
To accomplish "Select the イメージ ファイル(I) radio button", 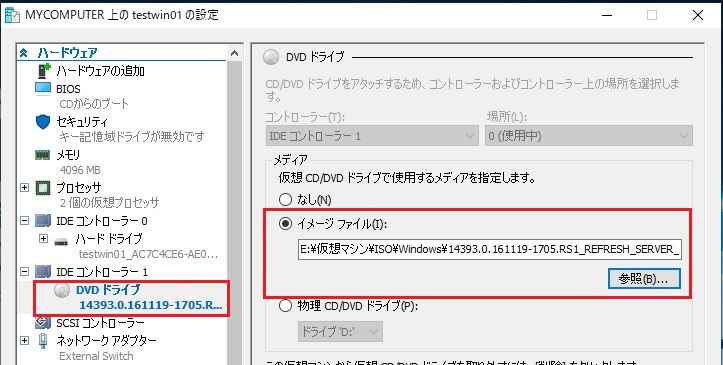I will click(x=286, y=224).
